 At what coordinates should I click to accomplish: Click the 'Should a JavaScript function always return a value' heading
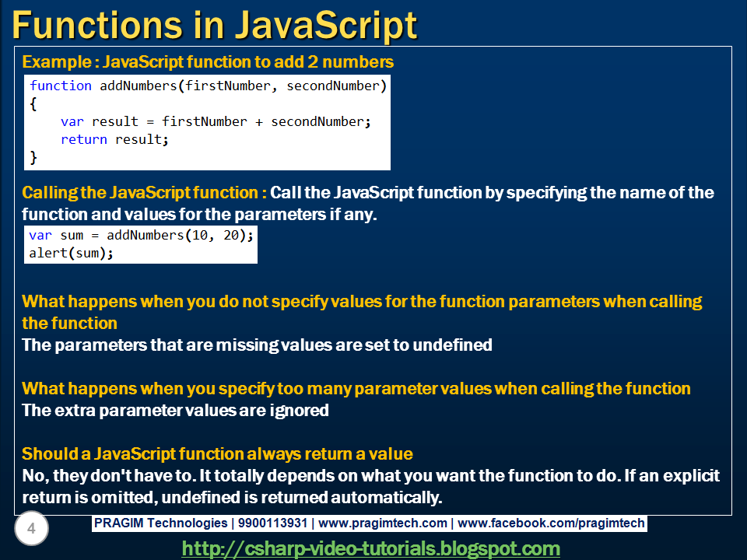[x=218, y=453]
